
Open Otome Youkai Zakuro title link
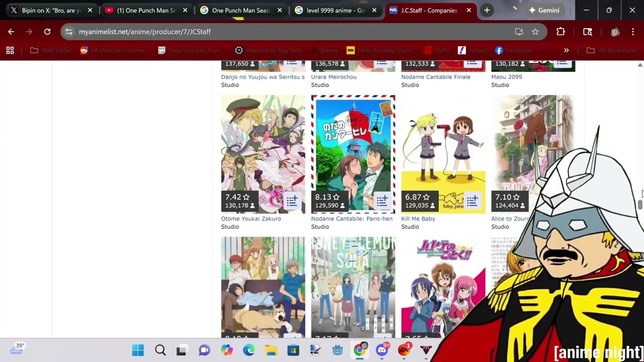tap(251, 219)
